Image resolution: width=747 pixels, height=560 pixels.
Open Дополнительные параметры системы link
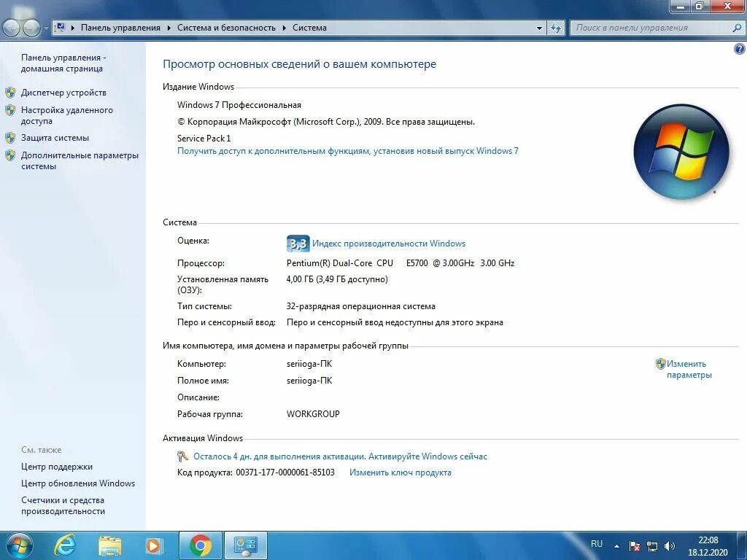click(x=80, y=160)
